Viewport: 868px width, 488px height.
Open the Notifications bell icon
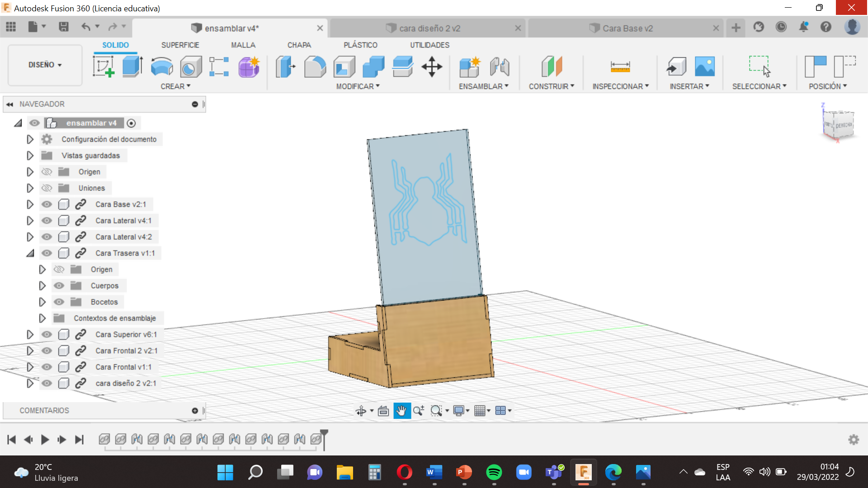pyautogui.click(x=803, y=27)
